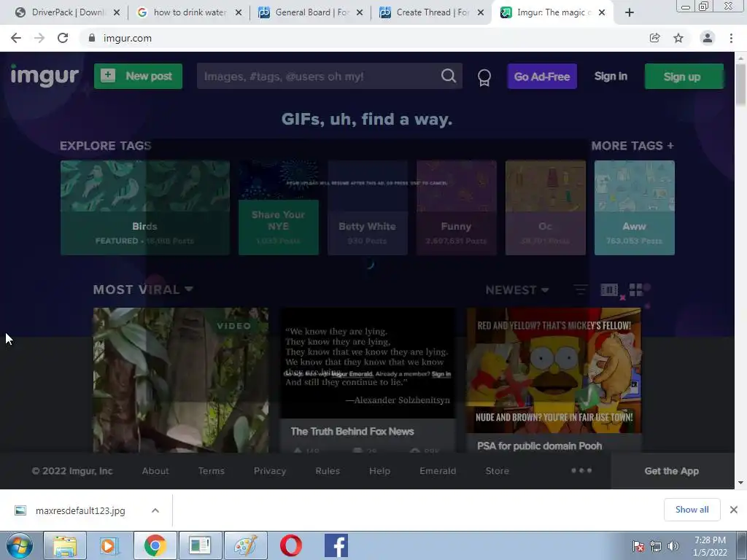Open the Windows Start menu

[x=20, y=545]
